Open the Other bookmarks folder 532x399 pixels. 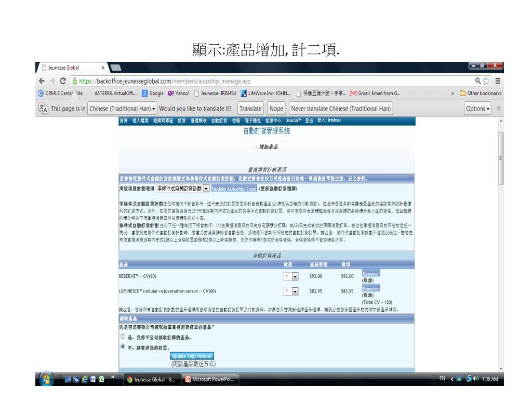pos(481,93)
